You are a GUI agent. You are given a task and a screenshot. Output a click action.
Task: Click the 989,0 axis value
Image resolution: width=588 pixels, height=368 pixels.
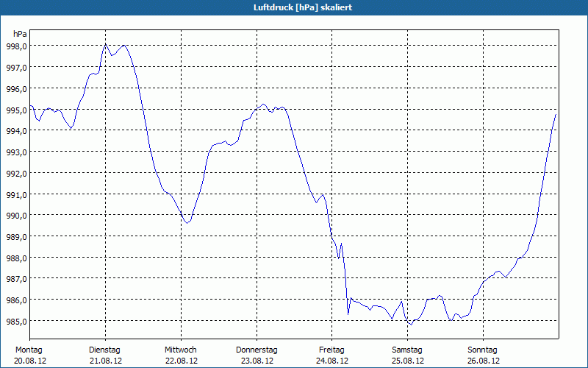(x=16, y=237)
